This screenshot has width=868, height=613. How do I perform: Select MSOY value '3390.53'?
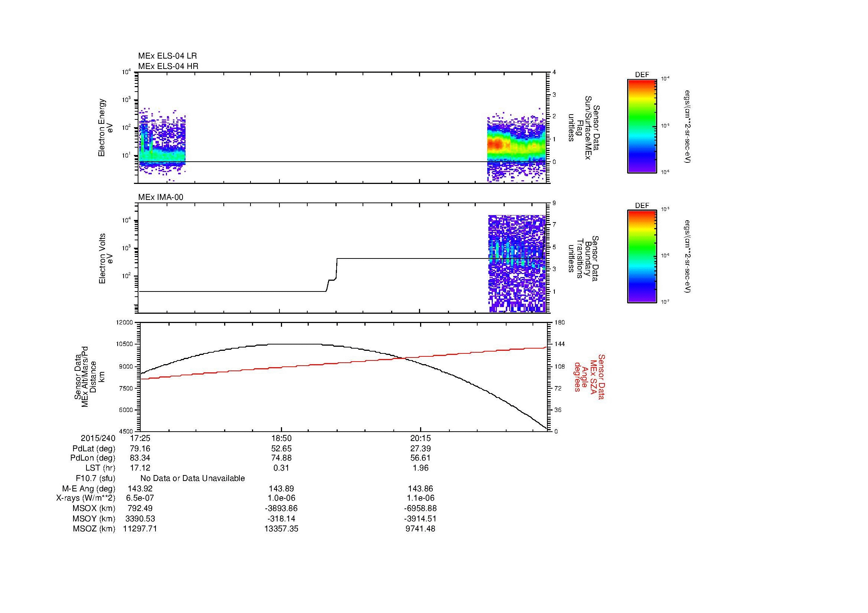pyautogui.click(x=140, y=518)
